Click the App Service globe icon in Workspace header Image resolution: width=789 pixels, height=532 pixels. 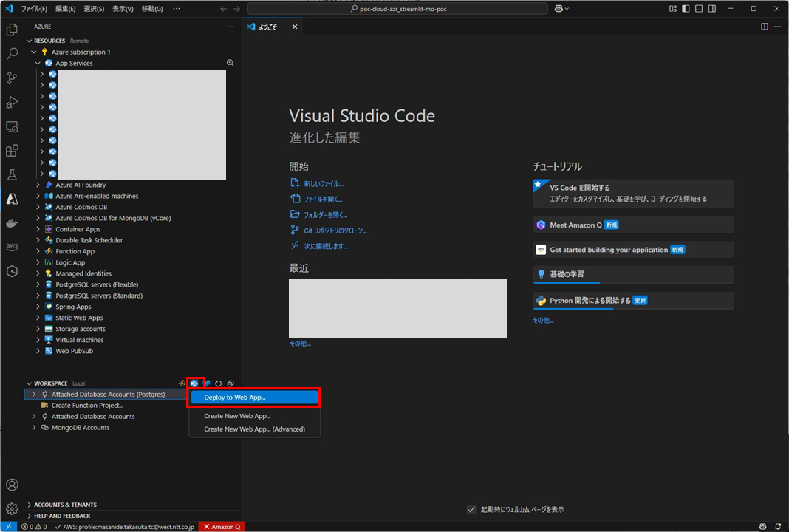(x=194, y=383)
